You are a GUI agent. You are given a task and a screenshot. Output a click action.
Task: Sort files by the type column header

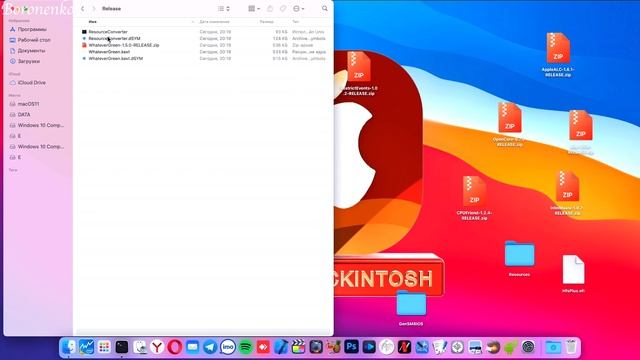pyautogui.click(x=296, y=22)
